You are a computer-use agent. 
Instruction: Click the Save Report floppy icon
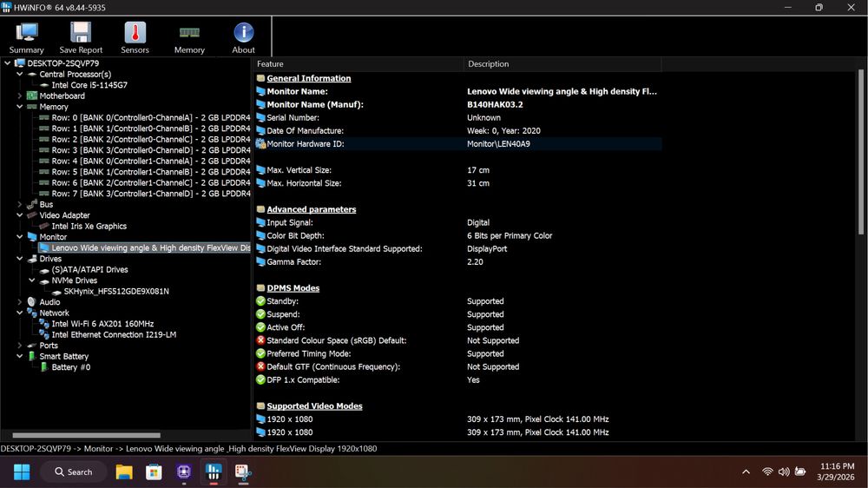point(81,32)
